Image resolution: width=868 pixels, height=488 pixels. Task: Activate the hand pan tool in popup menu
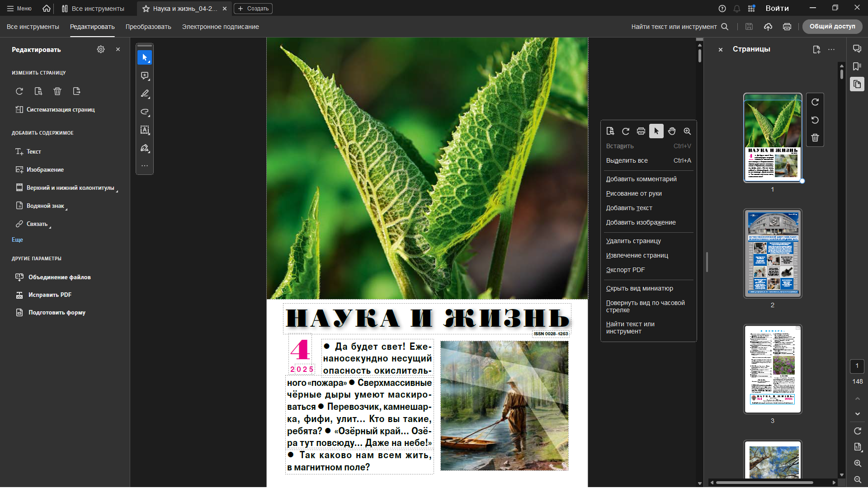pos(672,131)
